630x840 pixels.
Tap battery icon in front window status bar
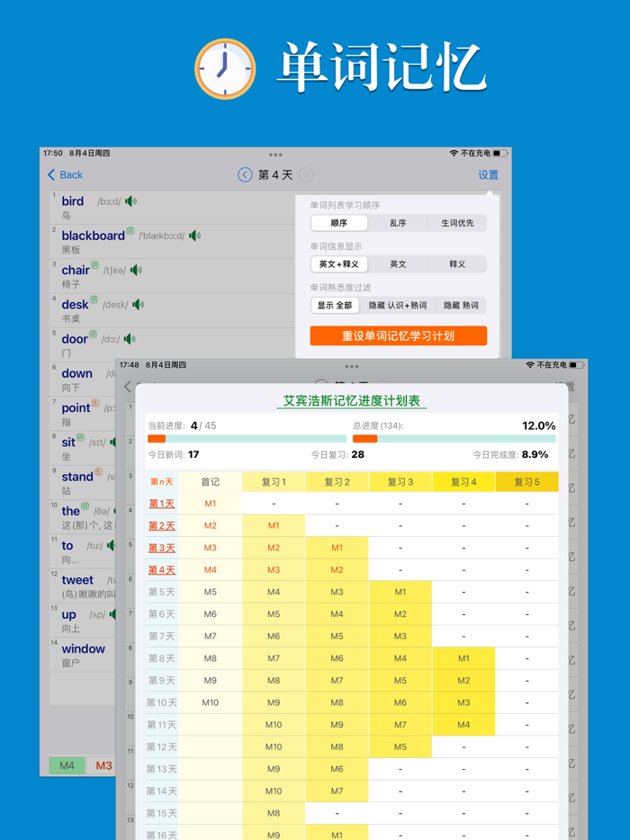tap(576, 365)
